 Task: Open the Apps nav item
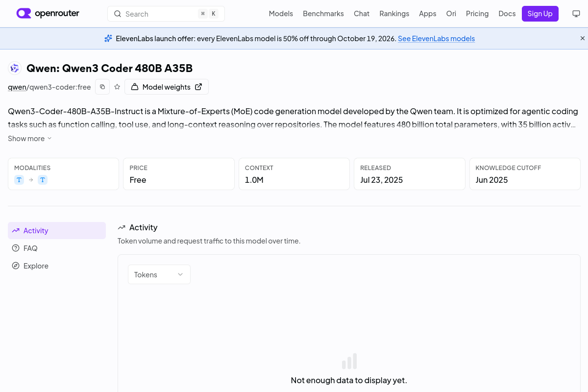coord(427,14)
